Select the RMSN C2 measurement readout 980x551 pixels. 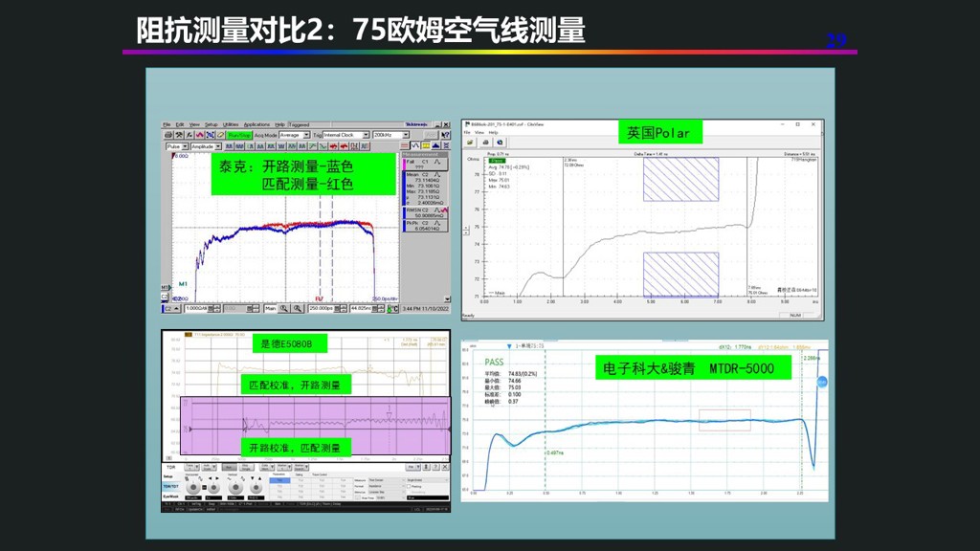(426, 213)
